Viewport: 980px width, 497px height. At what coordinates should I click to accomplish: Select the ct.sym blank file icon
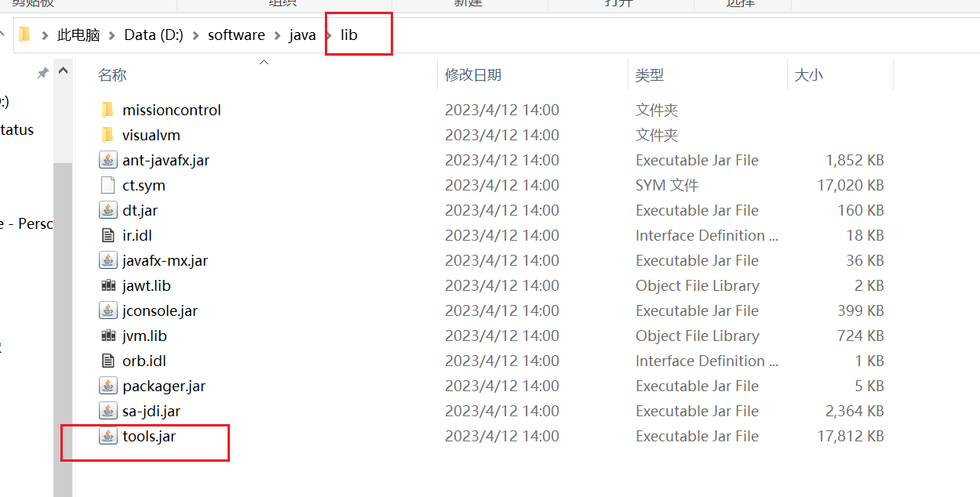(108, 185)
